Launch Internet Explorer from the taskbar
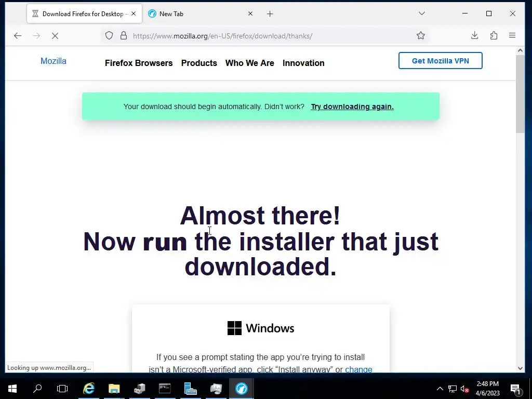Viewport: 532px width, 399px height. click(x=88, y=389)
